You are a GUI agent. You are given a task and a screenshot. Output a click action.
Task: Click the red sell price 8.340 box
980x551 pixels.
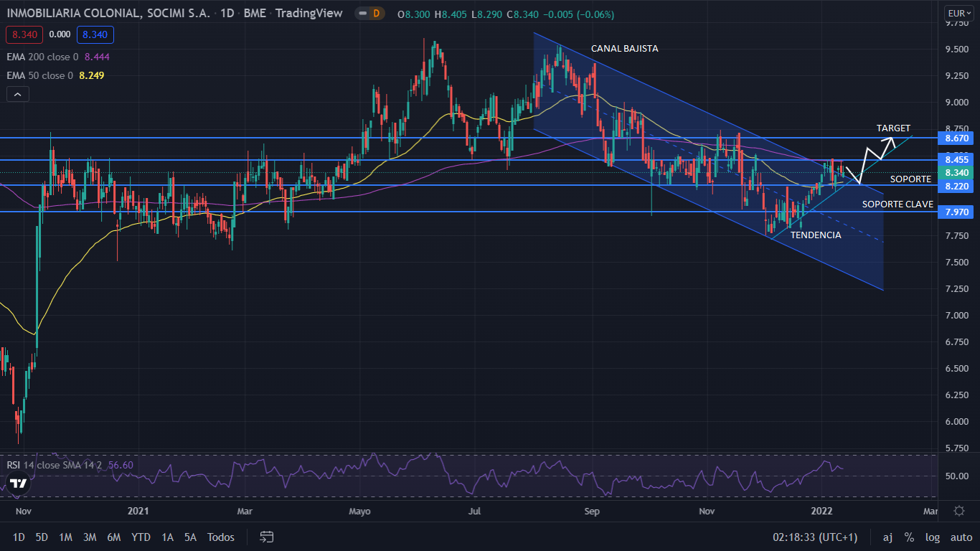(24, 34)
